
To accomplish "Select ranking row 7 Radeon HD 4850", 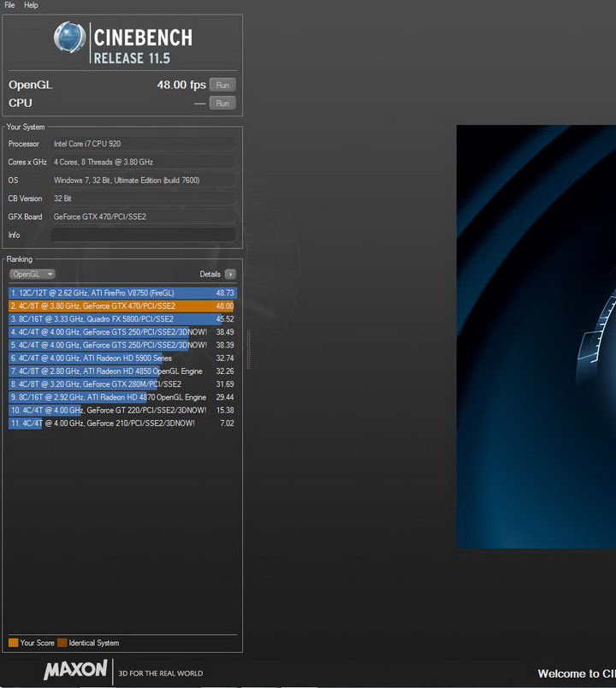I will [x=122, y=371].
